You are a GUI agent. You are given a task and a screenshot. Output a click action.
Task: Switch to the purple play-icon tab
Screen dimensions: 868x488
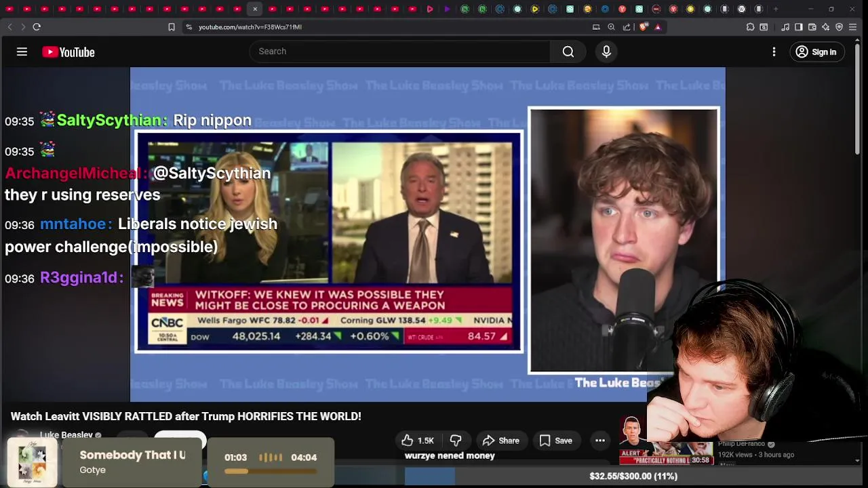(447, 9)
